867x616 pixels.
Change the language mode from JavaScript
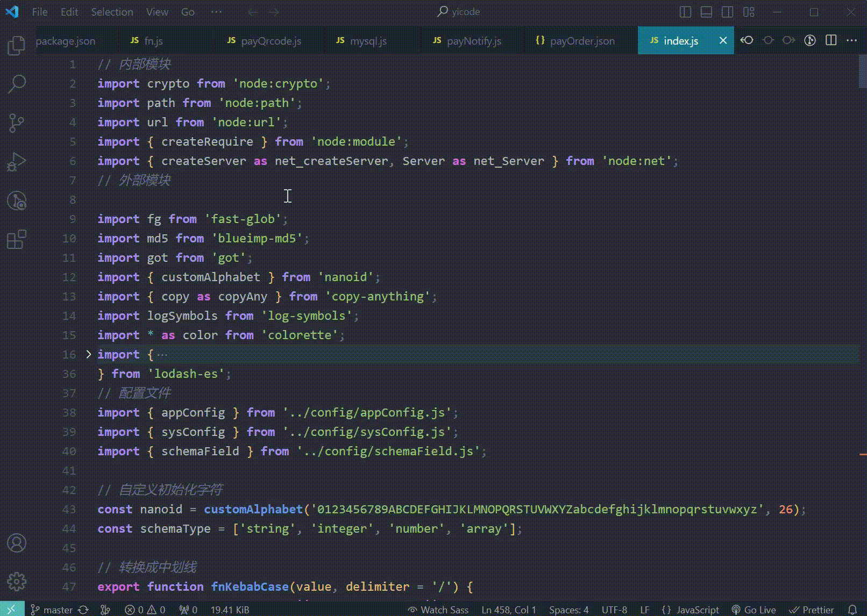[x=691, y=609]
